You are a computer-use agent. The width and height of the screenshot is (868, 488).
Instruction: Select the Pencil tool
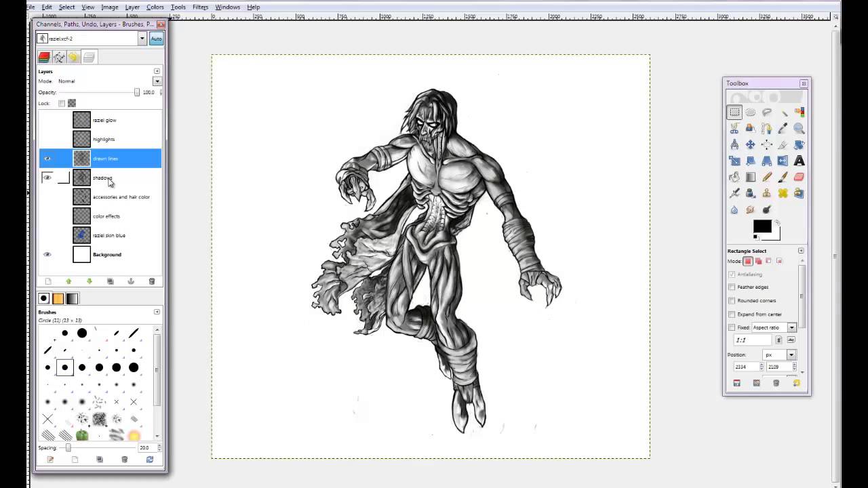click(x=767, y=177)
